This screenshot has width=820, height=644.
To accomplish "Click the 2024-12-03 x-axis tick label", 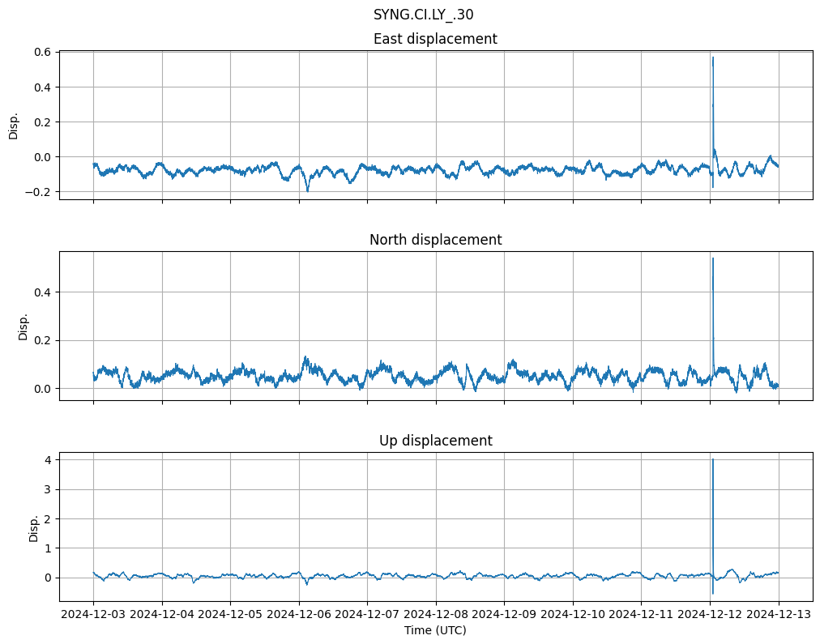I will click(94, 615).
